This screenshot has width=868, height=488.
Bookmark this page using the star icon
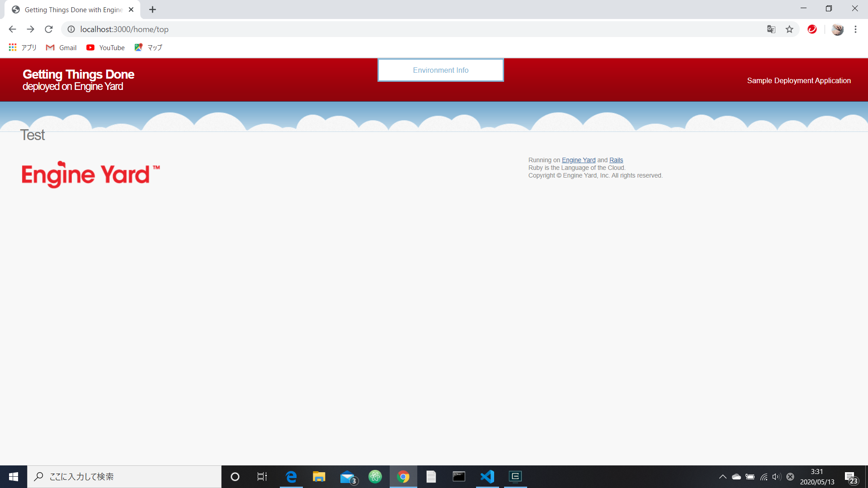click(x=789, y=29)
